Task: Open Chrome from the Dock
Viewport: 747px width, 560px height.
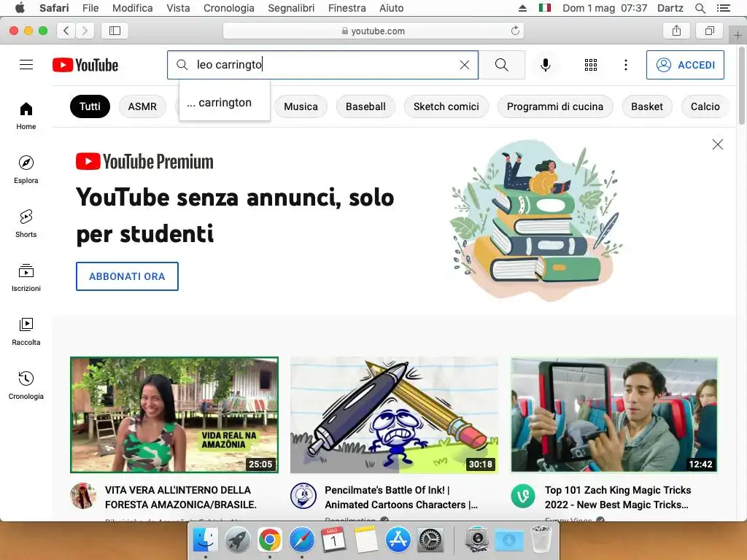Action: 270,540
